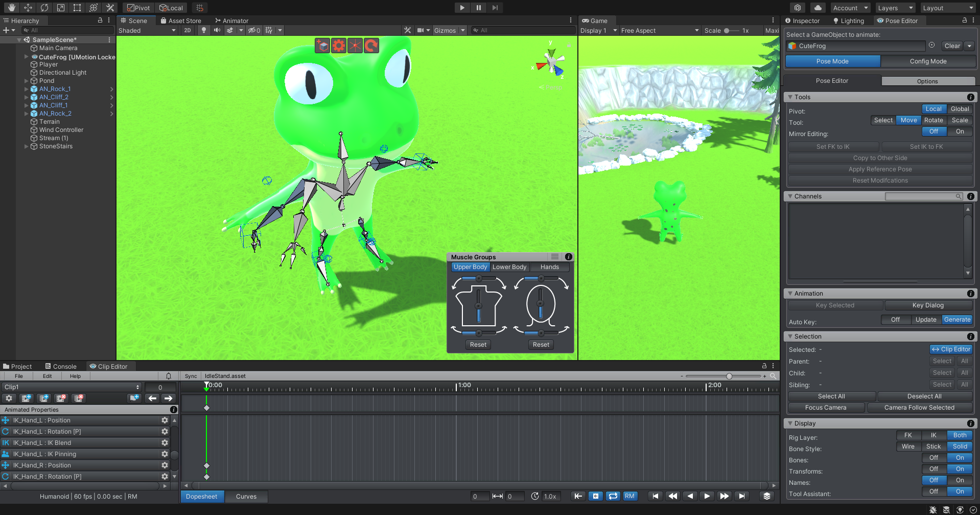Open the Clip1 selector dropdown

pyautogui.click(x=72, y=387)
